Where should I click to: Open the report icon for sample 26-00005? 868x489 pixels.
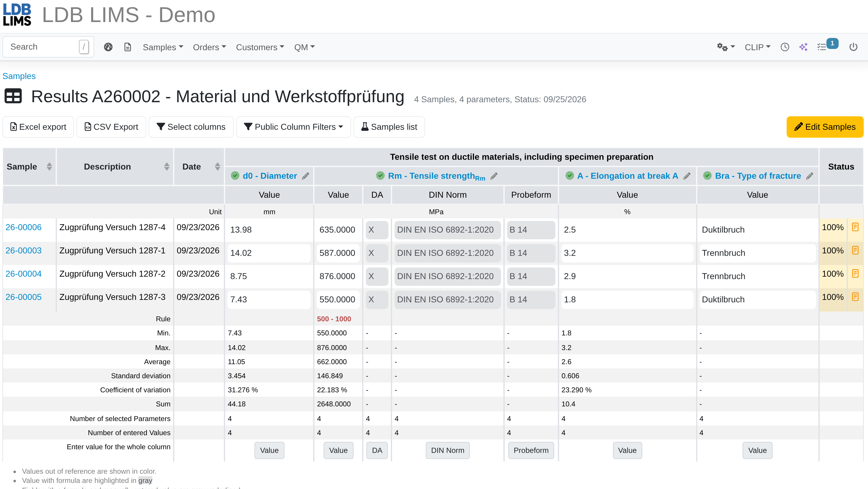[x=855, y=297]
